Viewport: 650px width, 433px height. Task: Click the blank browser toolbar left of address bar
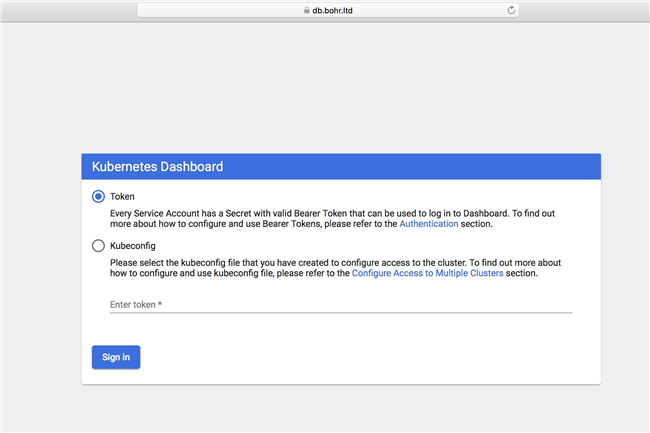click(x=68, y=10)
